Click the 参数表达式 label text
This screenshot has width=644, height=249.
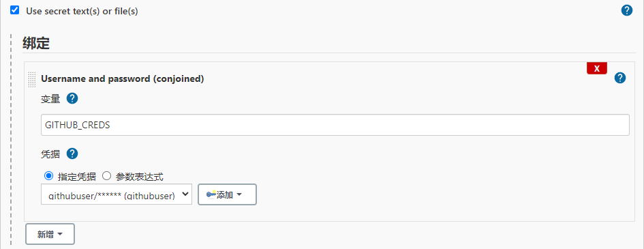pyautogui.click(x=140, y=177)
